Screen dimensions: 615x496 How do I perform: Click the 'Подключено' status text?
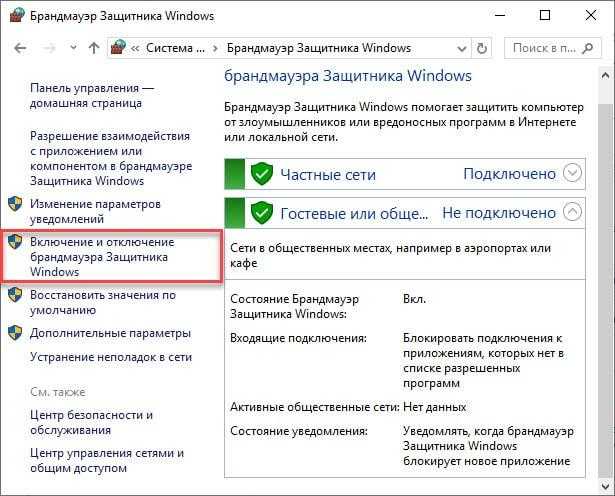pos(509,174)
